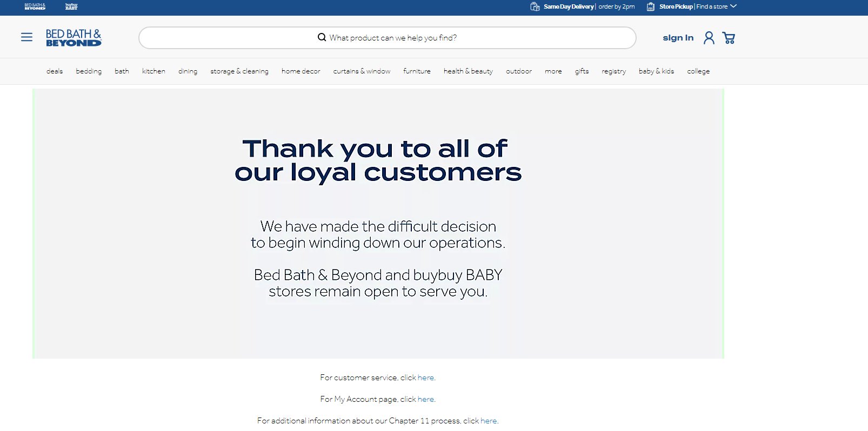Open the baby & kids category
Viewport: 868px width, 431px height.
click(656, 71)
